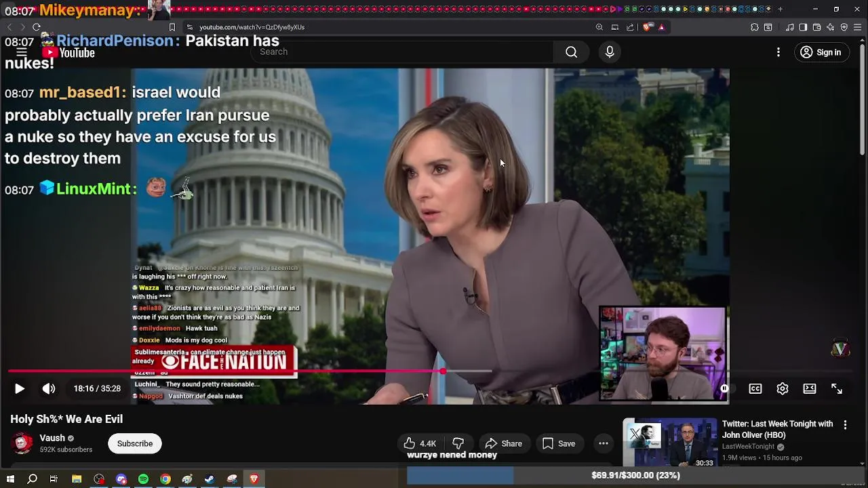Open zoom magnifier in address bar

599,27
